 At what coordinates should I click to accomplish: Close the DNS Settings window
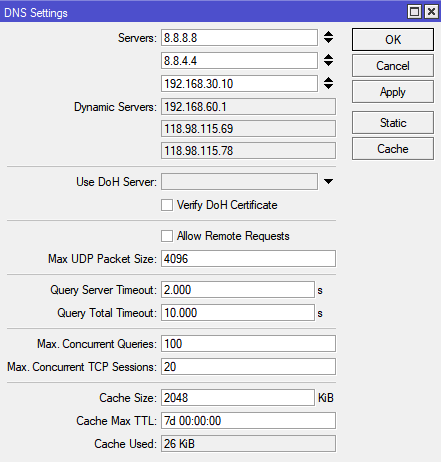click(431, 12)
